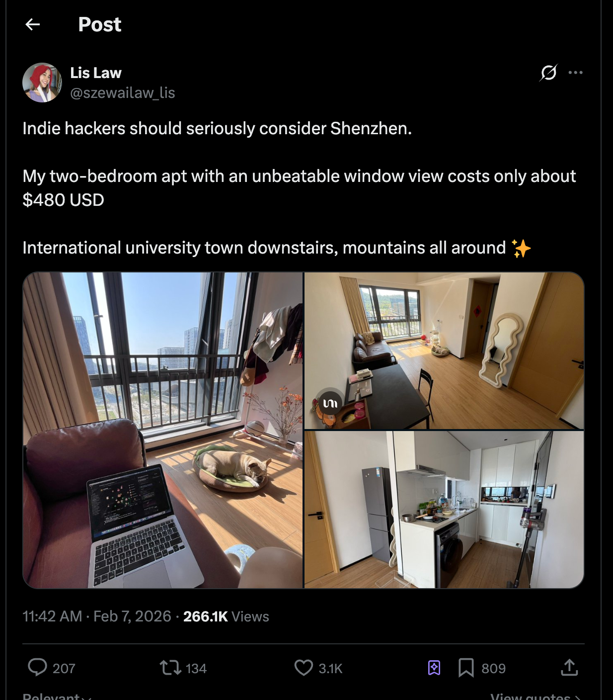Open the View quotes link
The height and width of the screenshot is (700, 613).
536,696
